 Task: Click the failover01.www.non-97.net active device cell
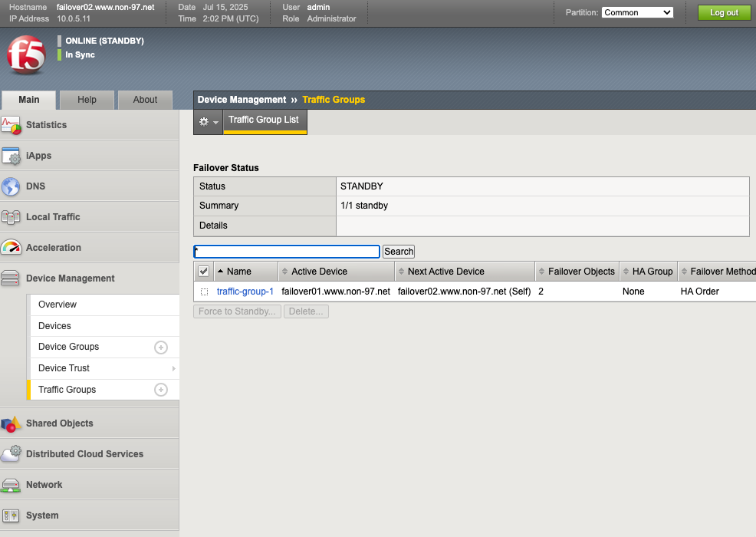coord(336,292)
